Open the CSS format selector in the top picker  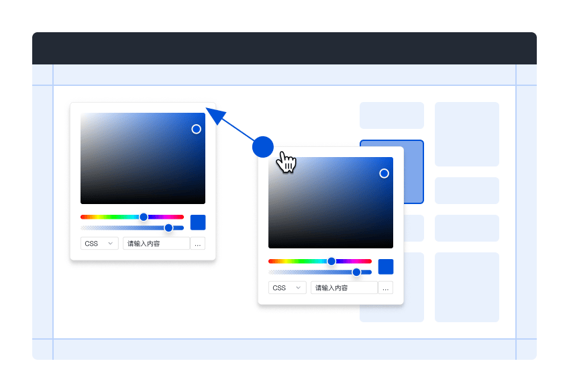point(99,243)
